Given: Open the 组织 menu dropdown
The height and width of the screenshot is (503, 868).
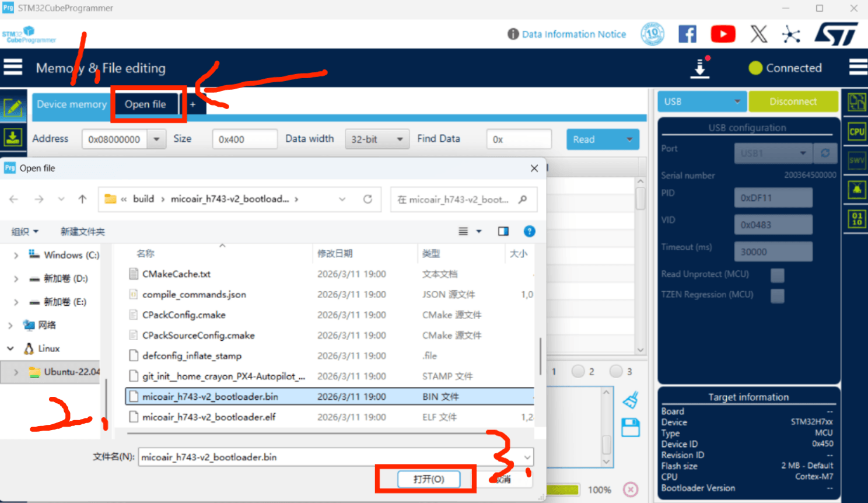Looking at the screenshot, I should (25, 231).
